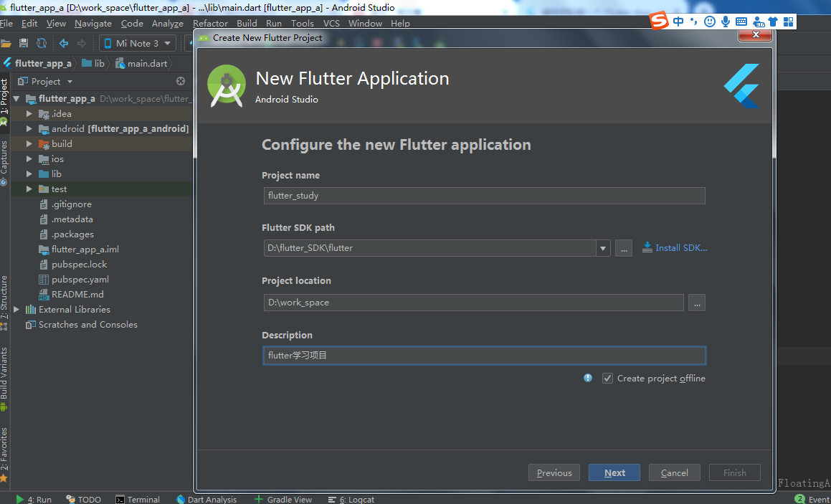The height and width of the screenshot is (504, 831).
Task: Open the IME toolbox grid icon
Action: (789, 22)
